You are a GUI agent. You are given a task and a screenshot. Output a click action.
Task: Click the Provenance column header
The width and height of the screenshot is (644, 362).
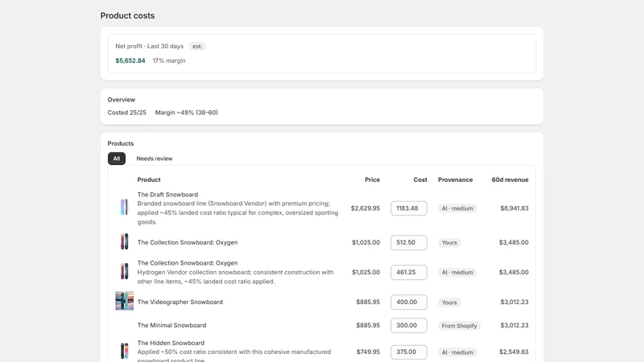coord(455,179)
